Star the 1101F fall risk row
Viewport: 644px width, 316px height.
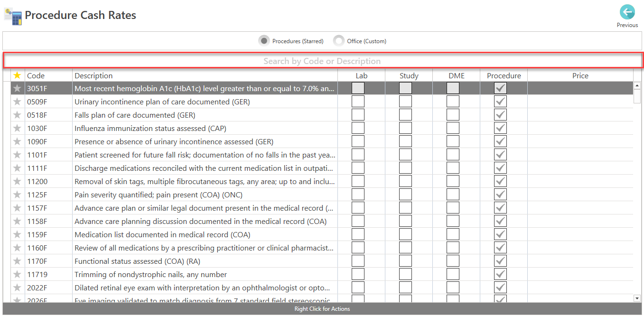click(x=18, y=155)
